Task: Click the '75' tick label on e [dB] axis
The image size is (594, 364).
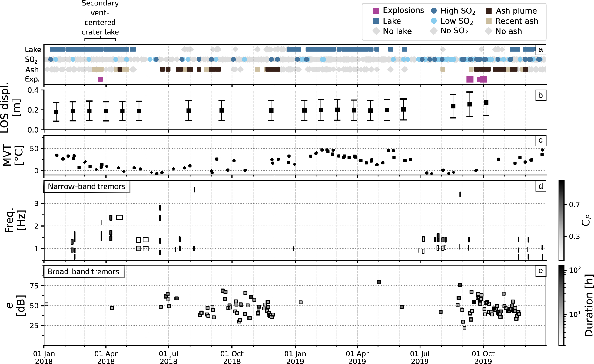Action: [34, 286]
